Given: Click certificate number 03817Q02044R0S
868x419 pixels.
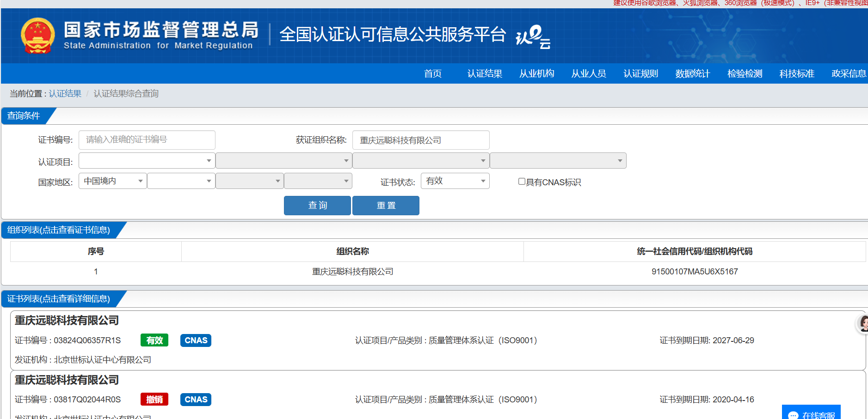Looking at the screenshot, I should tap(87, 400).
